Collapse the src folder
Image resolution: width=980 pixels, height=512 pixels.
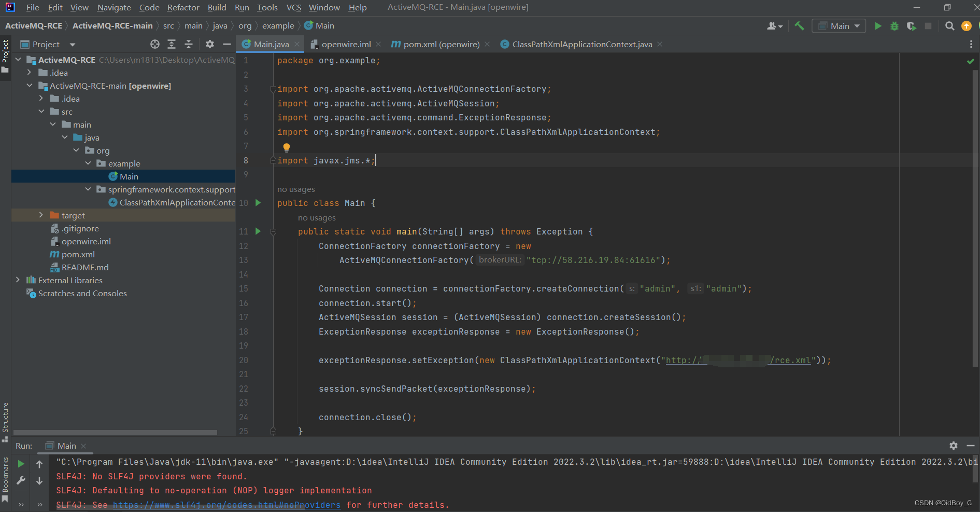click(x=41, y=112)
